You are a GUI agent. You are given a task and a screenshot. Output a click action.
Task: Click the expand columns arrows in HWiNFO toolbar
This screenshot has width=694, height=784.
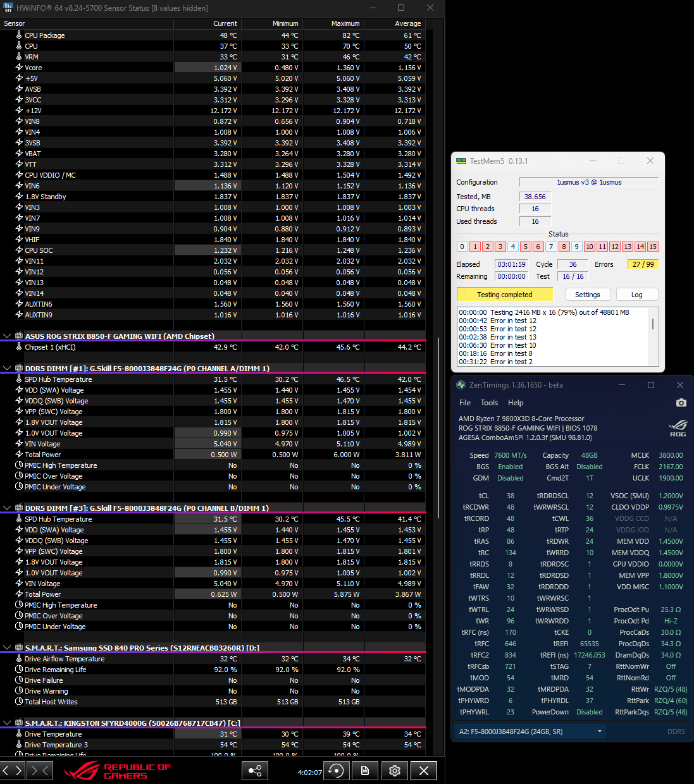pyautogui.click(x=13, y=770)
